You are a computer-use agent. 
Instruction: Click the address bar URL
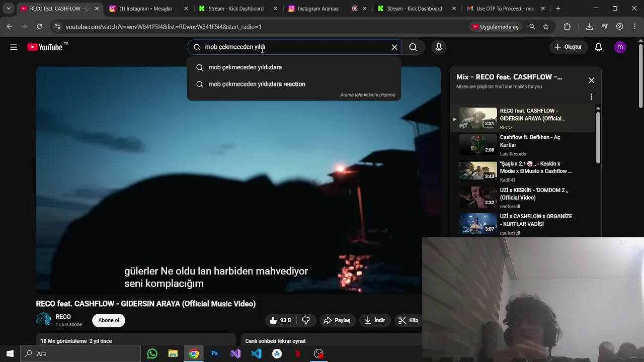[x=164, y=27]
